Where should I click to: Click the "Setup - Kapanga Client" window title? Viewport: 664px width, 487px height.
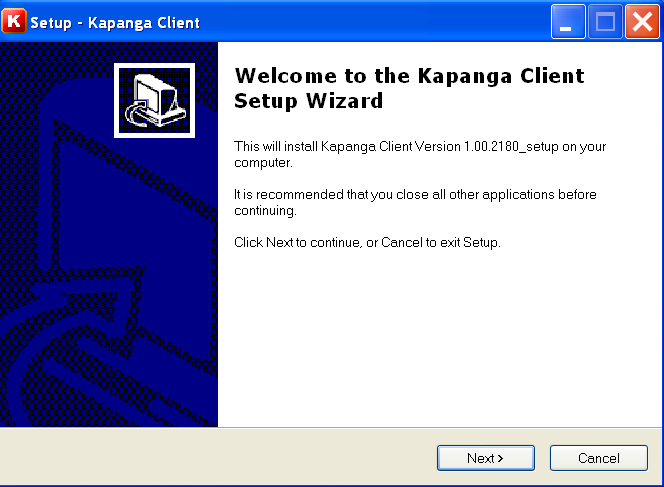click(115, 22)
